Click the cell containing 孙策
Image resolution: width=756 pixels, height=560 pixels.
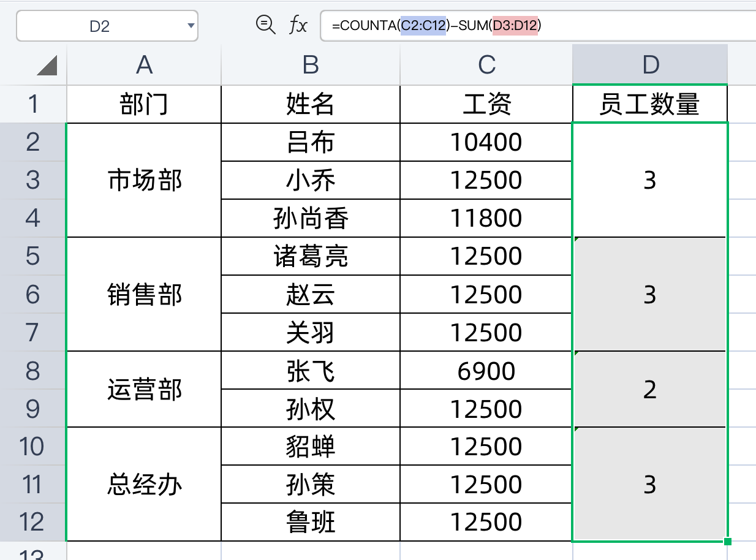(311, 484)
